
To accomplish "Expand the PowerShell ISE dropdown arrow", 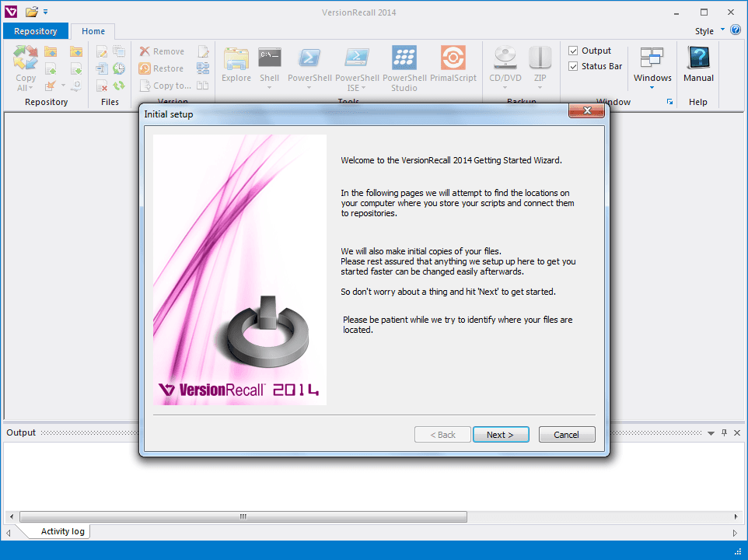I will click(364, 88).
